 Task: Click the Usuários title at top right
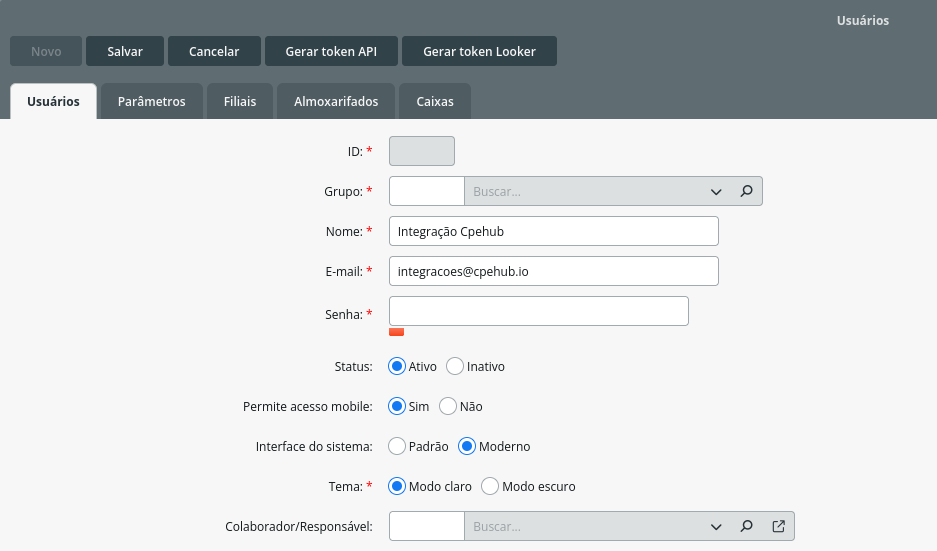click(x=863, y=20)
